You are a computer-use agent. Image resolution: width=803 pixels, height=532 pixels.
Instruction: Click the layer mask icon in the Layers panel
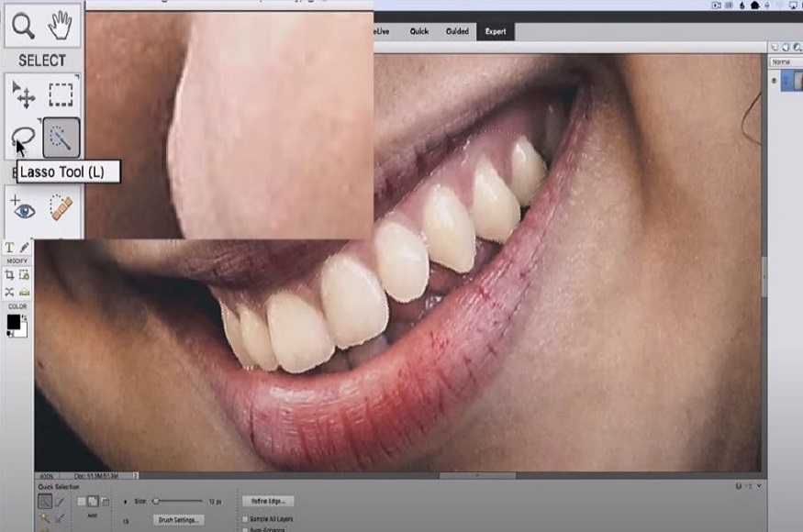click(786, 47)
